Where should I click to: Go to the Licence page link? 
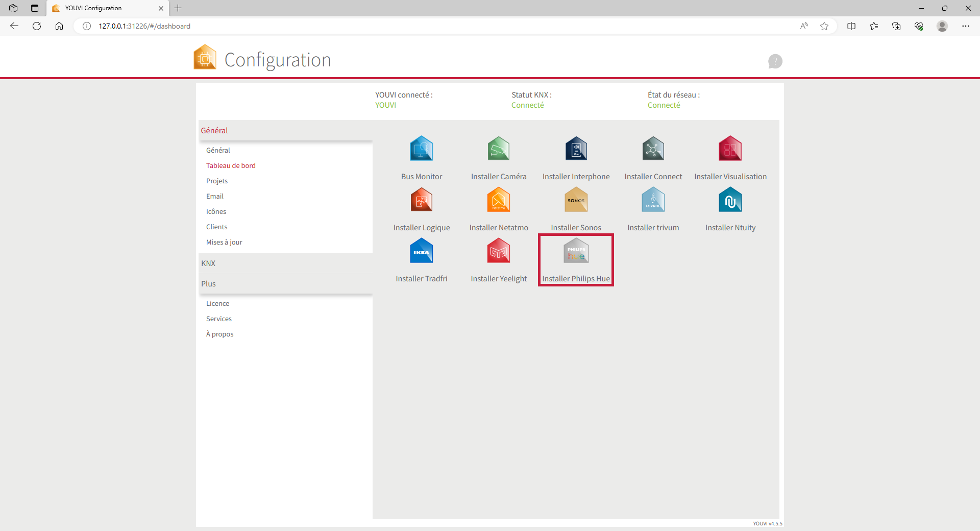point(217,303)
